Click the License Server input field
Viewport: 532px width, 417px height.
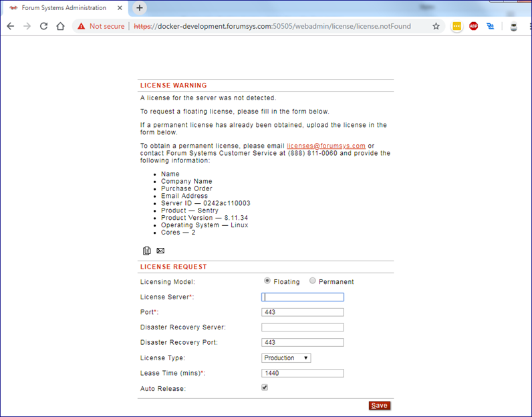(303, 297)
